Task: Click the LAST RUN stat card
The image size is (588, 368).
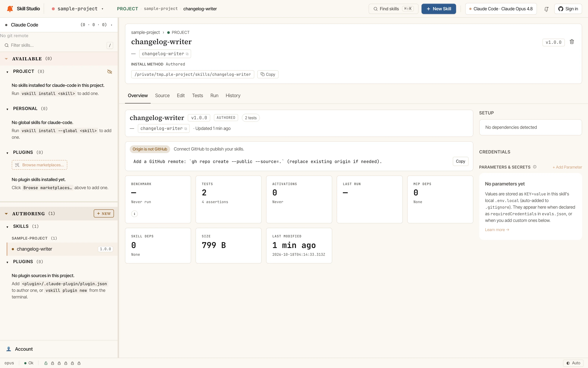Action: [x=369, y=200]
